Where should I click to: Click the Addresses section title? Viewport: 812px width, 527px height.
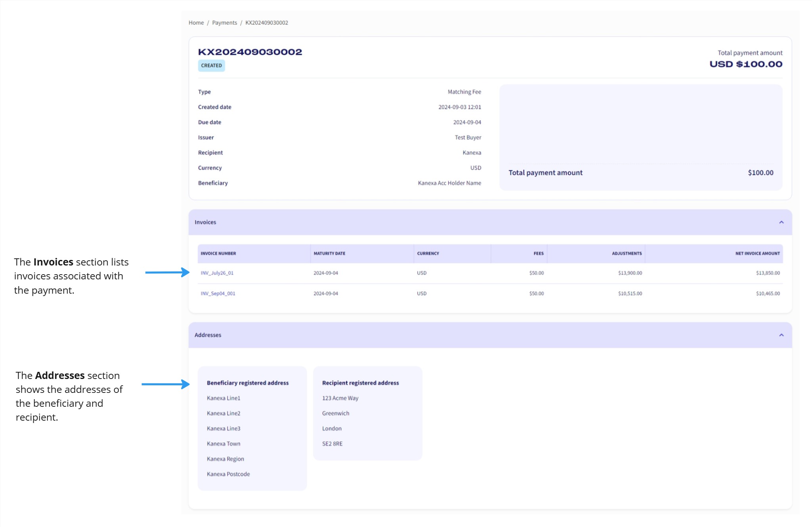click(208, 335)
